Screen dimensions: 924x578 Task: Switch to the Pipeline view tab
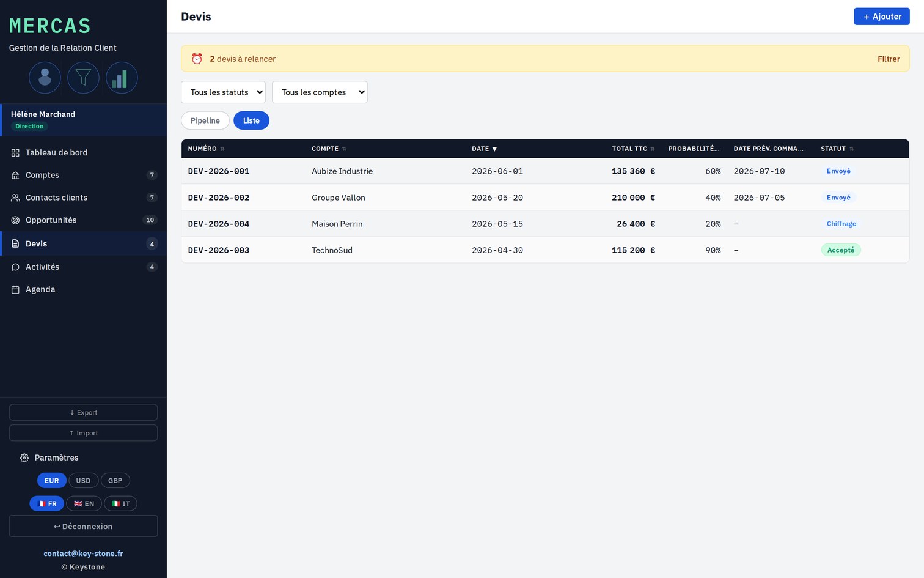click(205, 120)
